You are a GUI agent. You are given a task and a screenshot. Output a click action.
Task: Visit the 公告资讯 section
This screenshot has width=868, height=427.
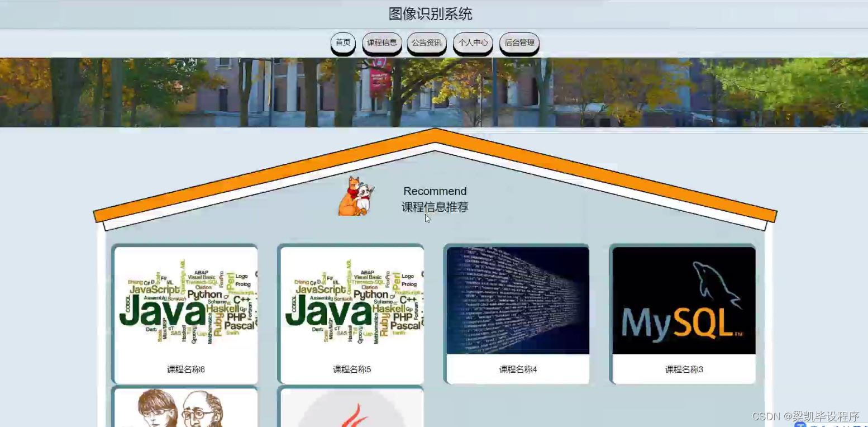coord(427,42)
